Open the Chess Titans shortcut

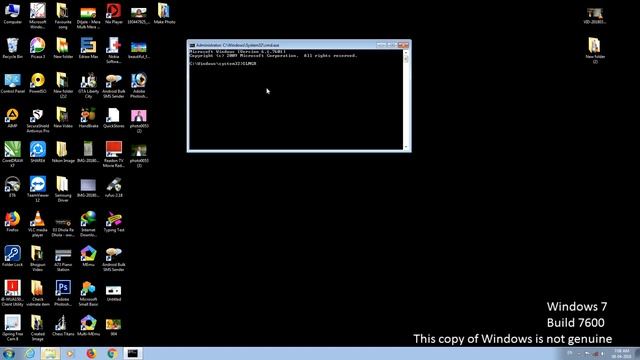point(63,325)
